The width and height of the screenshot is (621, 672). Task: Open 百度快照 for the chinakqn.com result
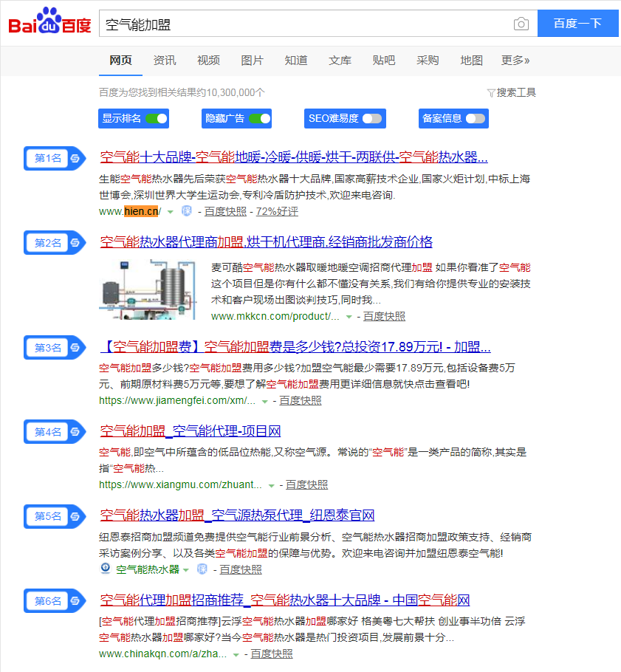coord(271,654)
